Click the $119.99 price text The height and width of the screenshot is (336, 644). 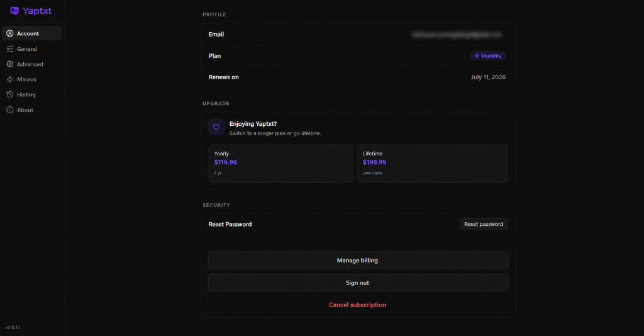[225, 162]
